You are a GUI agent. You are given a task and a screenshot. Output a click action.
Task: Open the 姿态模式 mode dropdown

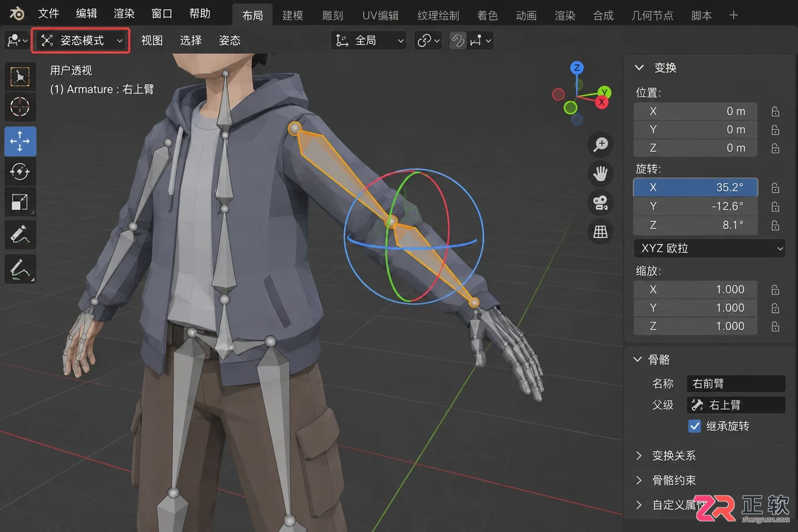(81, 40)
